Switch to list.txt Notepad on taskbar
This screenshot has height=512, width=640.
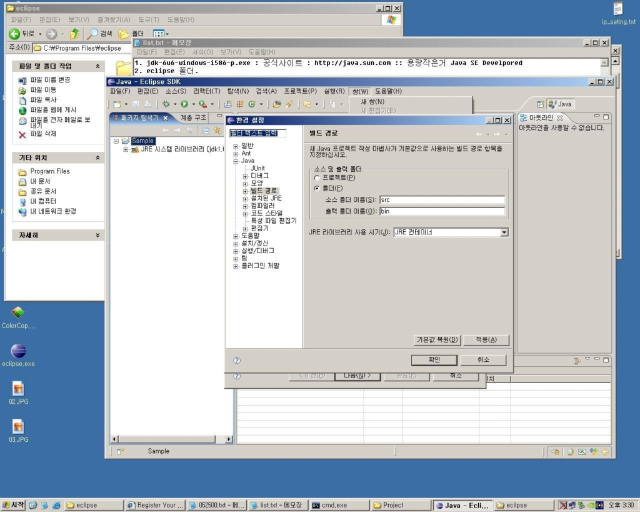[278, 505]
